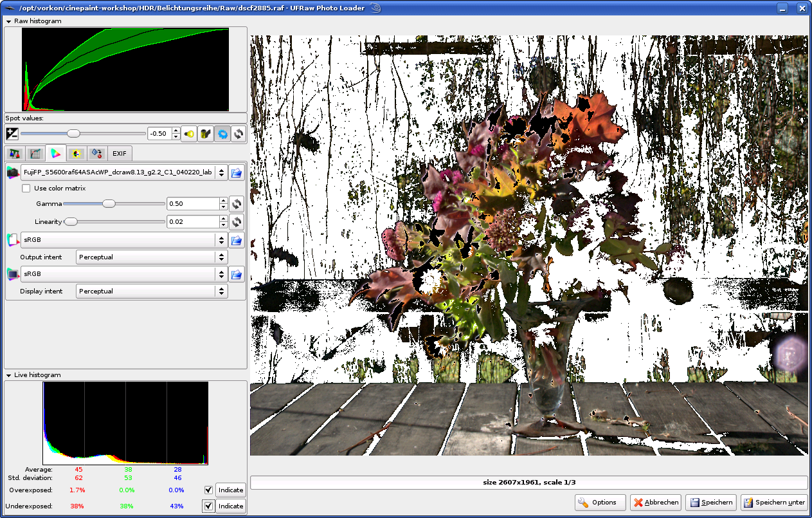Click the restore highlights lightbulb icon
This screenshot has height=518, width=812.
[x=189, y=134]
